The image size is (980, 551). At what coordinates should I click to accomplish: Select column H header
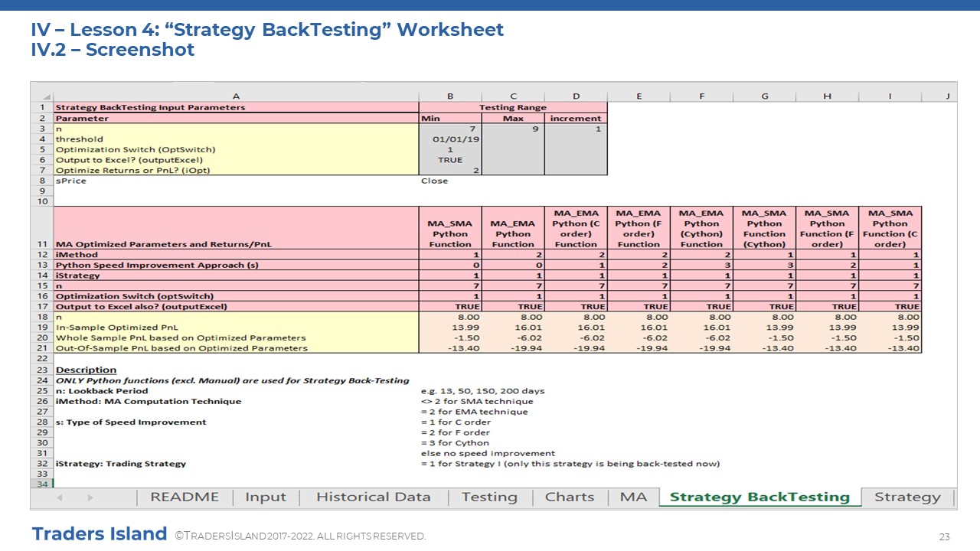pos(827,96)
